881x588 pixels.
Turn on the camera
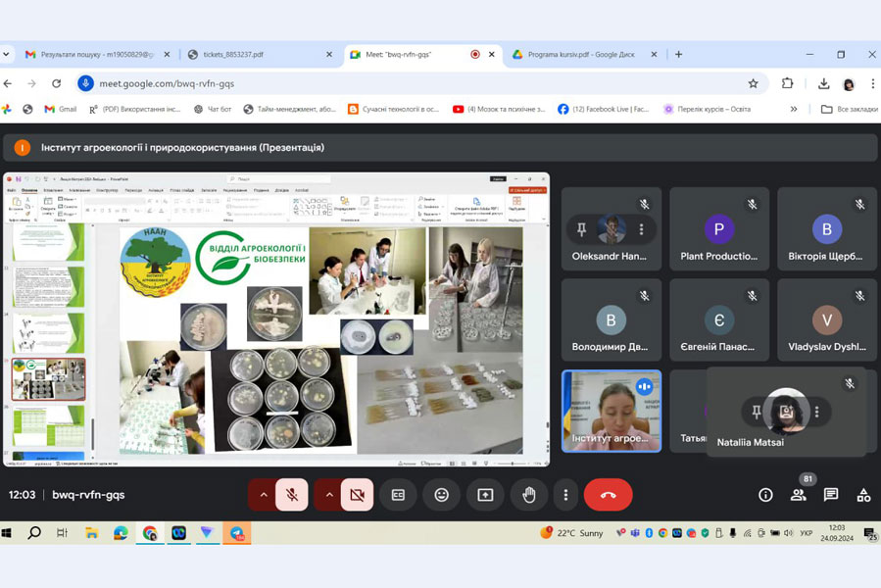point(357,495)
